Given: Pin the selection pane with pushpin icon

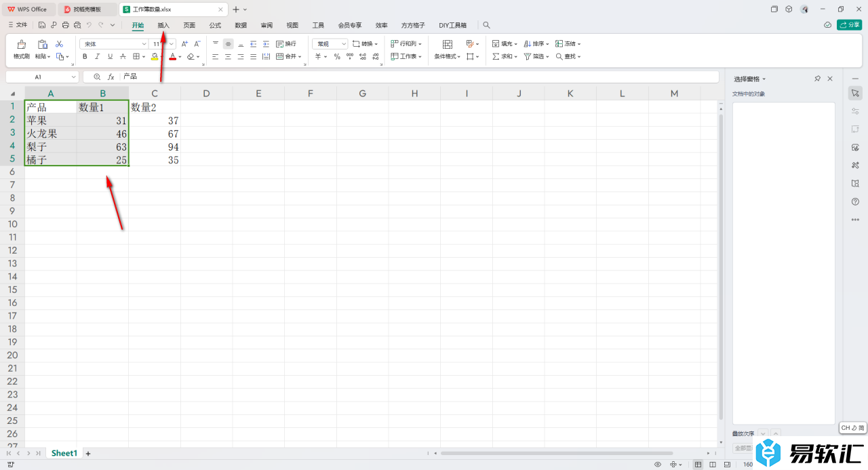Looking at the screenshot, I should coord(818,79).
